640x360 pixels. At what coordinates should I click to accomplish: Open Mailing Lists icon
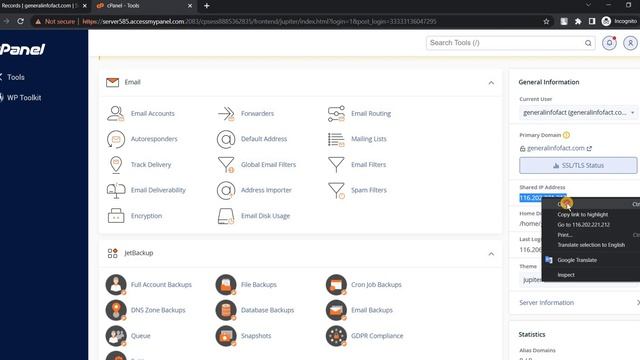tap(336, 139)
